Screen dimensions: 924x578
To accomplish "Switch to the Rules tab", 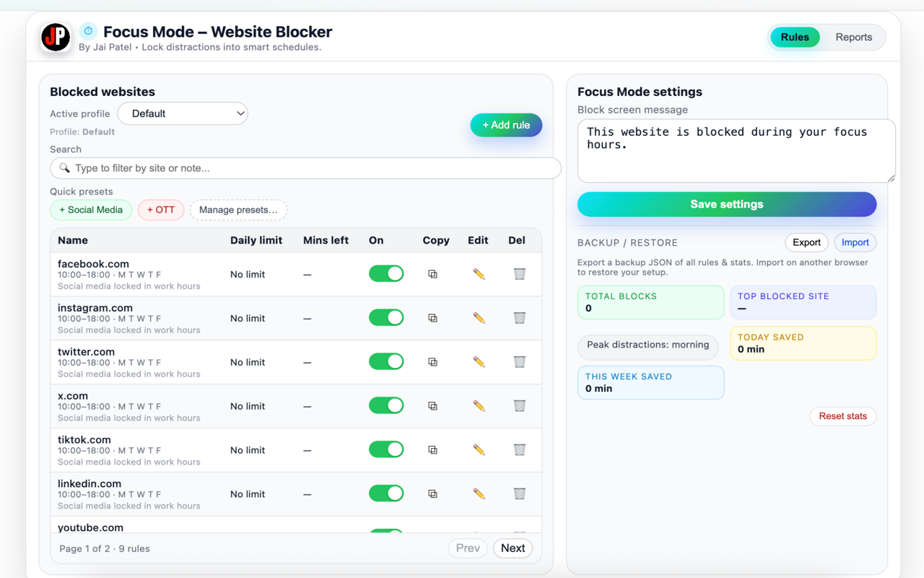I will click(795, 38).
